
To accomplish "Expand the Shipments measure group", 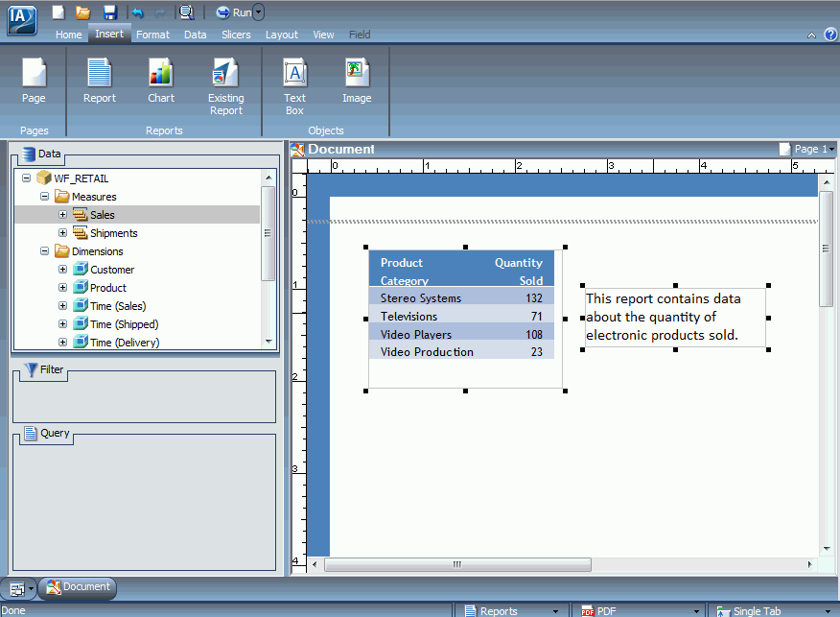I will (62, 232).
